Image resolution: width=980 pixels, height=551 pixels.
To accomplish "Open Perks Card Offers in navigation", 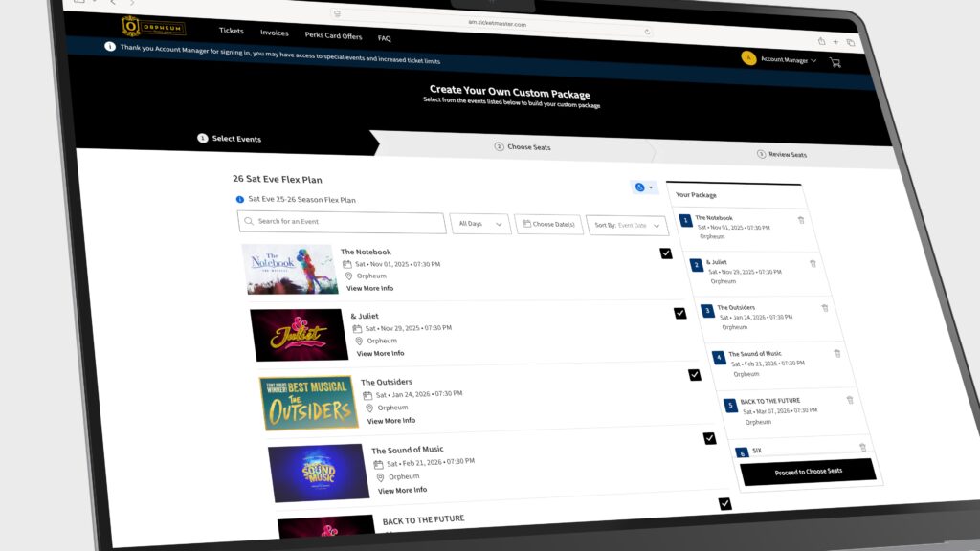I will pyautogui.click(x=334, y=36).
